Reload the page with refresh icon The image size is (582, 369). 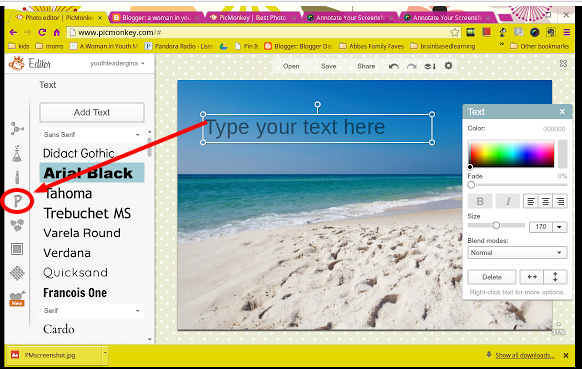click(42, 32)
